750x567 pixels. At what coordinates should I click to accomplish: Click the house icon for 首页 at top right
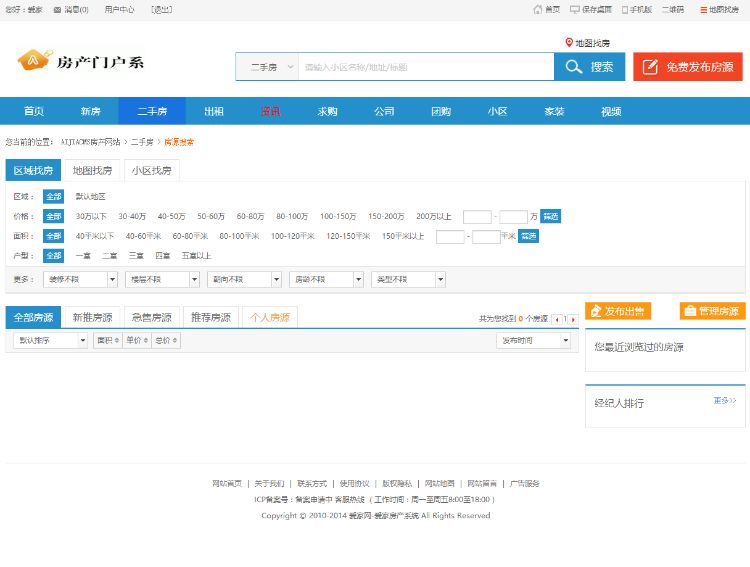coord(537,9)
